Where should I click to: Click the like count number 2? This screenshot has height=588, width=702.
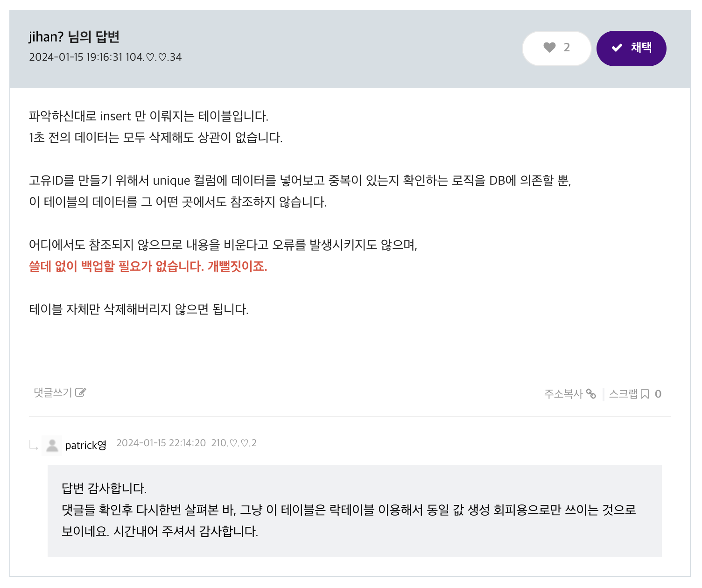(567, 48)
